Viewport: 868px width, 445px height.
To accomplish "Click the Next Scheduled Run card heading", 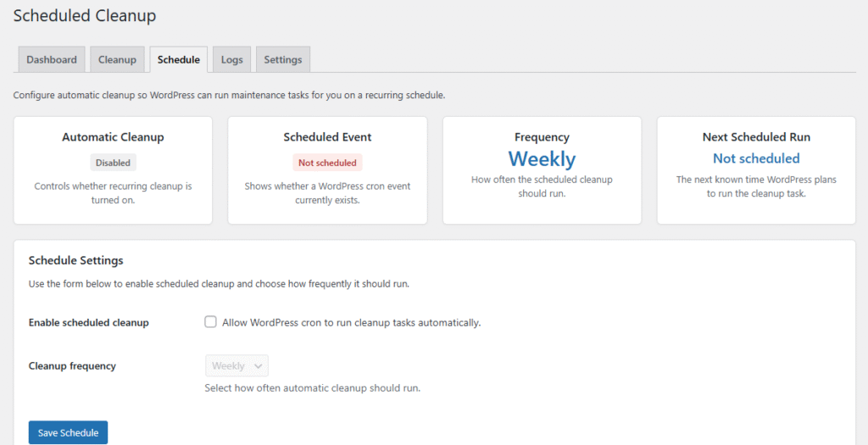I will tap(756, 137).
